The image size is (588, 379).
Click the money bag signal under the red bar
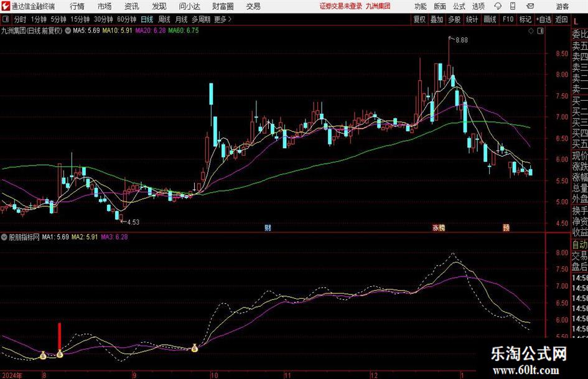pyautogui.click(x=60, y=353)
